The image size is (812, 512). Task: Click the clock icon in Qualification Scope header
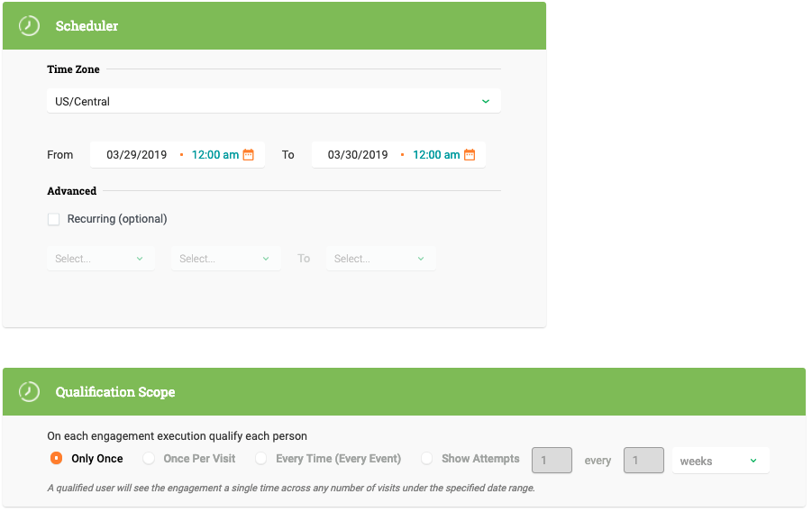(x=29, y=392)
